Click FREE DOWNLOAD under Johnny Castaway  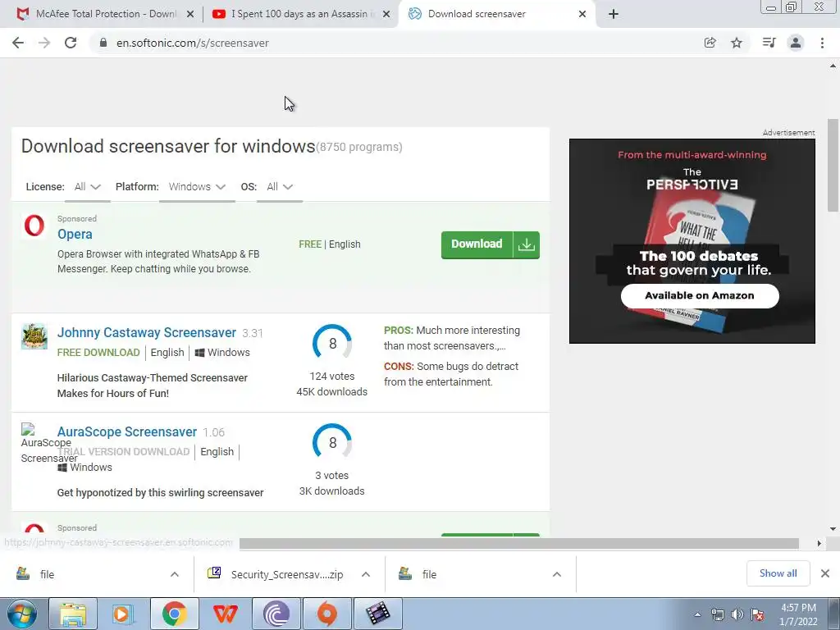click(98, 353)
